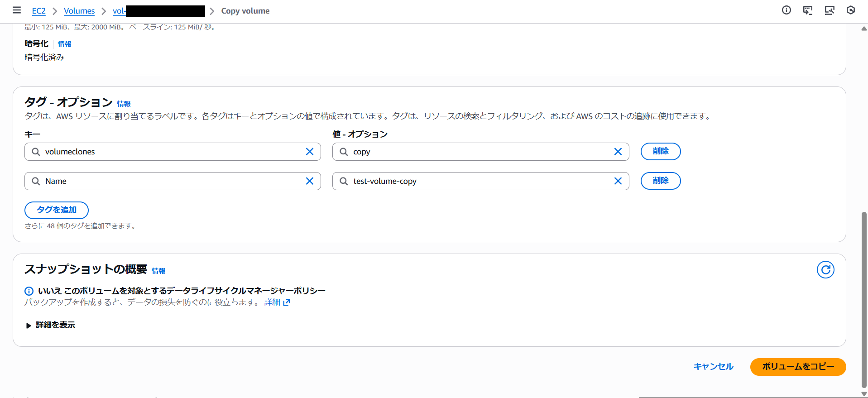
Task: Click the hexagon settings icon in top bar
Action: pos(851,10)
